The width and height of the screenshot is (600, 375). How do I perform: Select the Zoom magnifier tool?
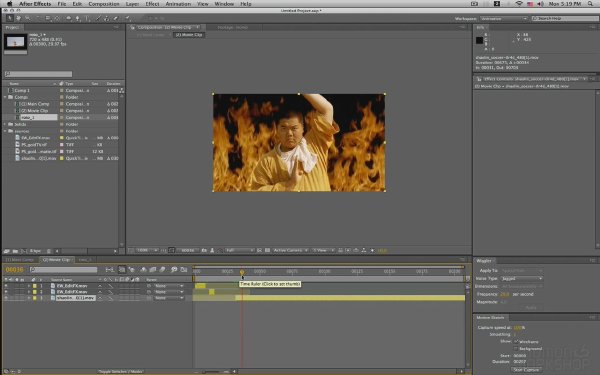tap(28, 18)
